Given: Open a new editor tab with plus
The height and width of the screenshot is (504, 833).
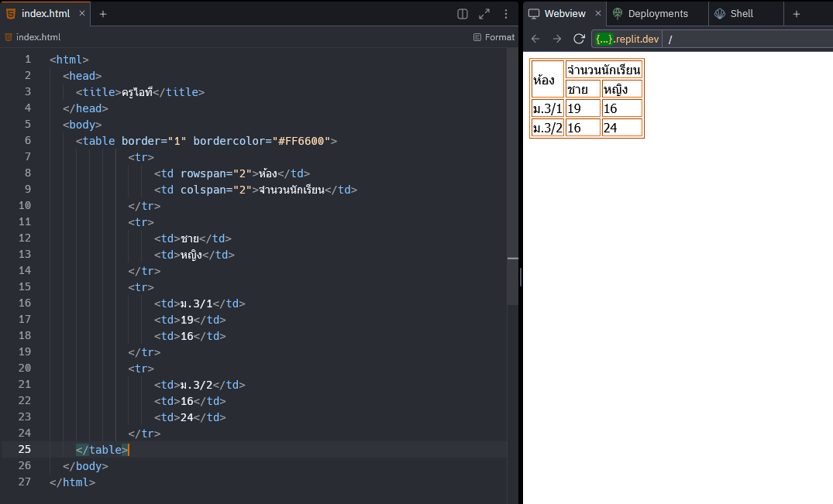Looking at the screenshot, I should coord(103,14).
